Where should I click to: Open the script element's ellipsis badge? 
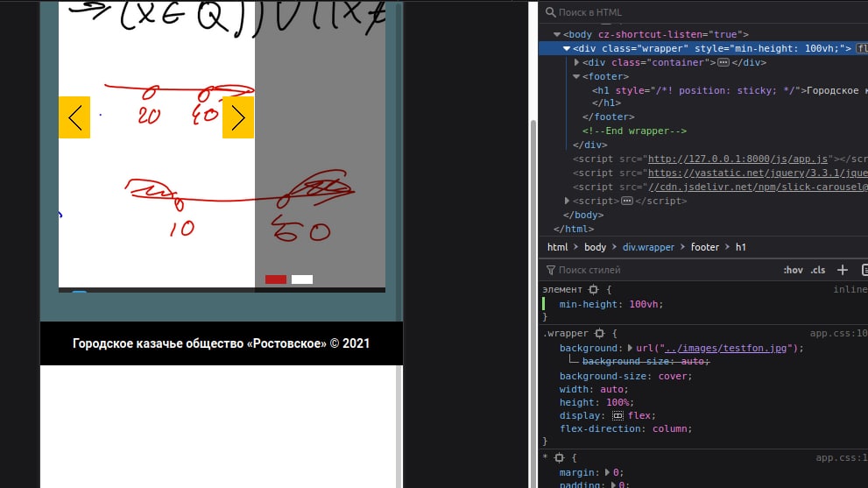point(626,202)
